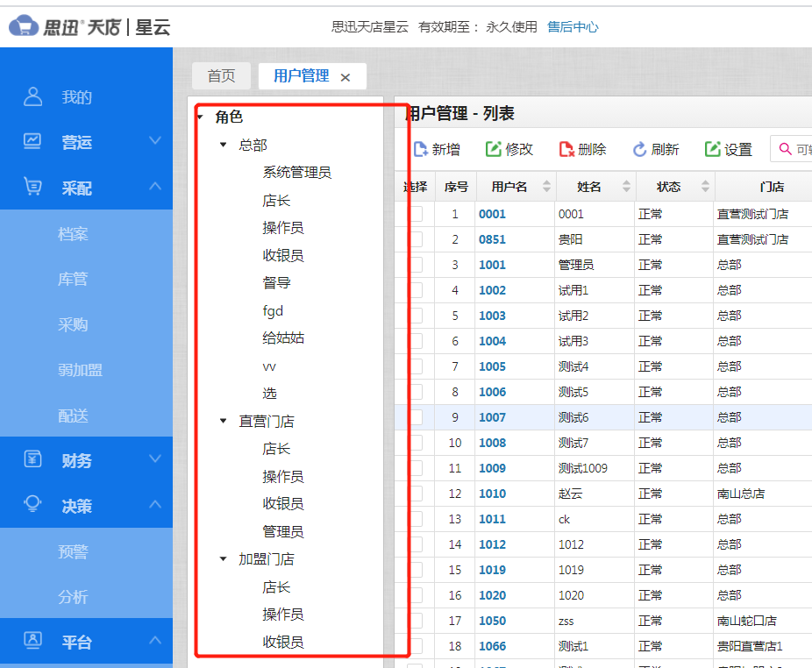Collapse the 直营门店 tree branch
Screen dimensions: 812x668
(x=222, y=421)
